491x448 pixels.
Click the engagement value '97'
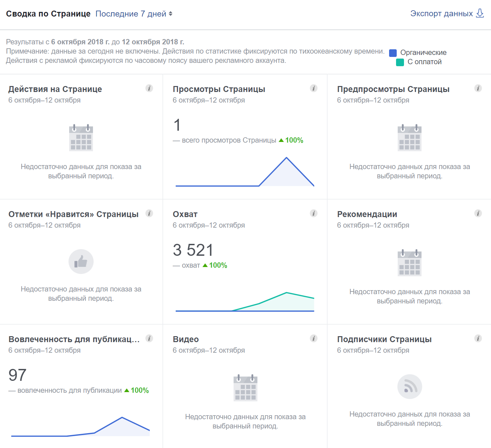click(x=17, y=375)
